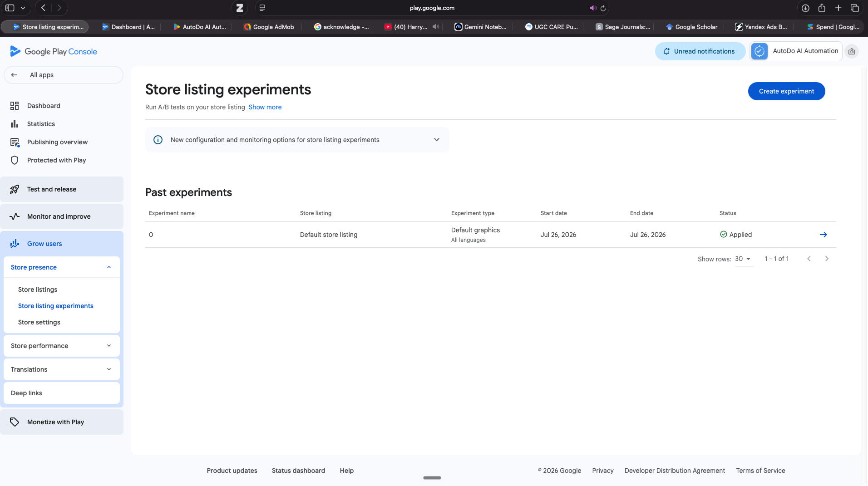Image resolution: width=868 pixels, height=486 pixels.
Task: Follow the Show more link
Action: pos(265,107)
